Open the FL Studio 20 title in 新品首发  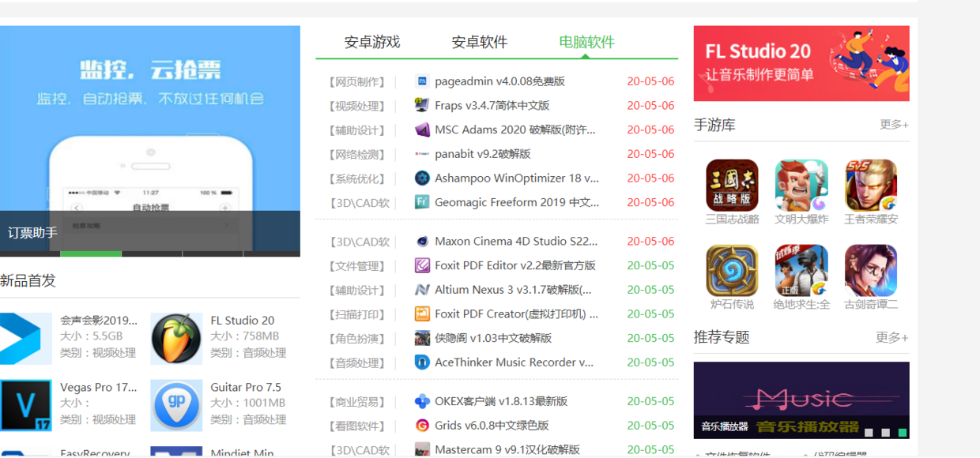[243, 321]
